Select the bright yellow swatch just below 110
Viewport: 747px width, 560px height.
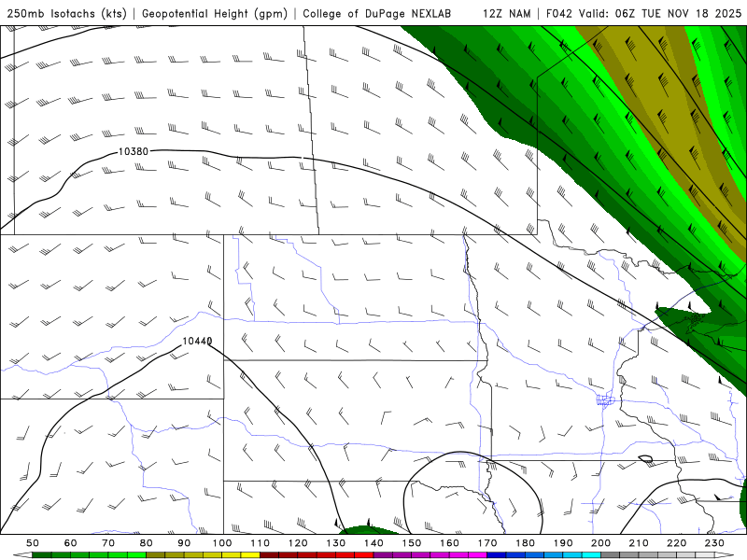[250, 554]
